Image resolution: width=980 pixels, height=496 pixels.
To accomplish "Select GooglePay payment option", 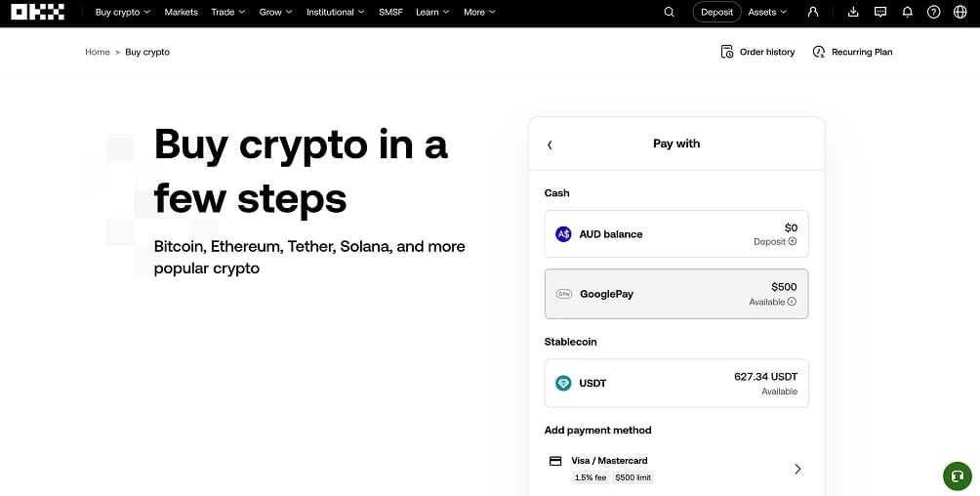I will 676,294.
